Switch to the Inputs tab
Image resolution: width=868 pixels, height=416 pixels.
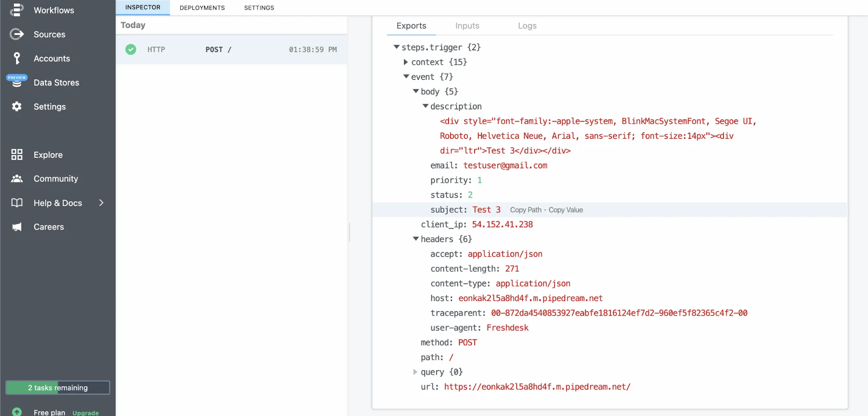click(467, 26)
